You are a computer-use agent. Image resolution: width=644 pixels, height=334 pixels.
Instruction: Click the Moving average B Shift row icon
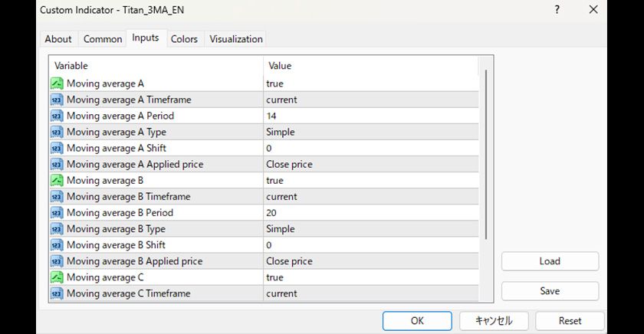[58, 245]
